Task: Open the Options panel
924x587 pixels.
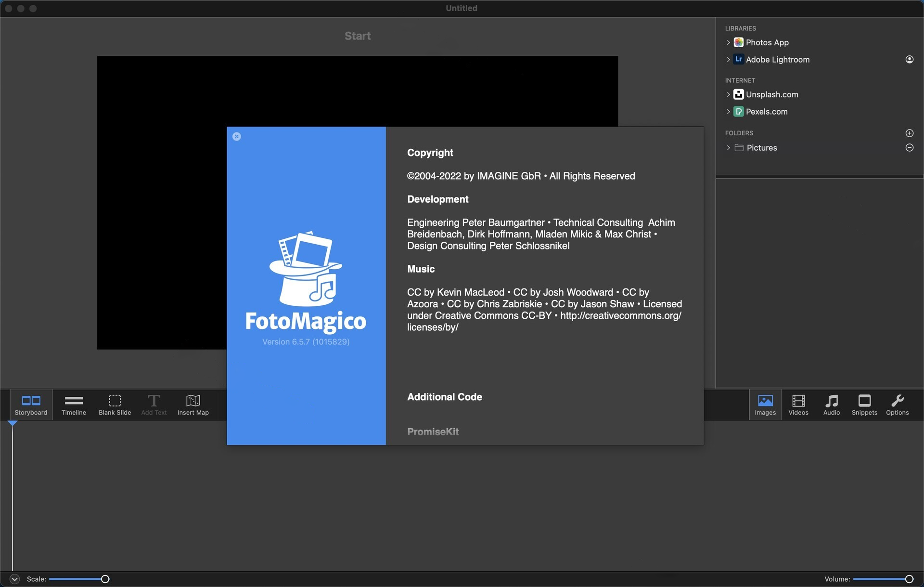Action: [897, 404]
